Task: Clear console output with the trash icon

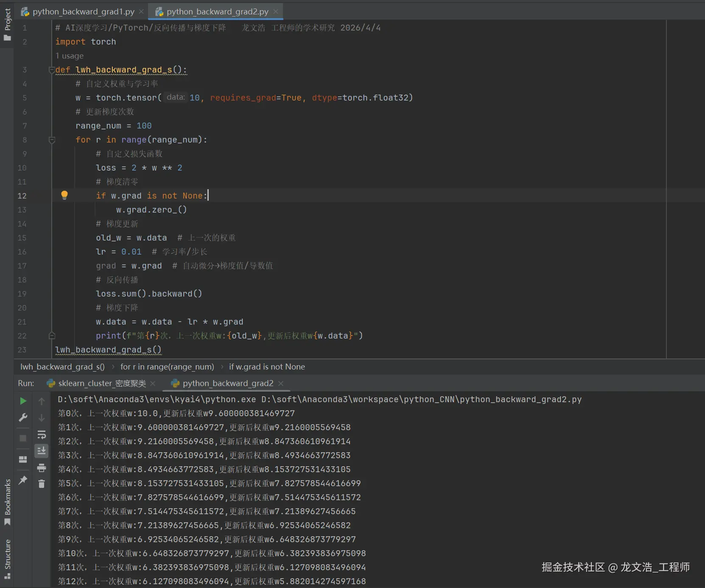Action: [42, 484]
